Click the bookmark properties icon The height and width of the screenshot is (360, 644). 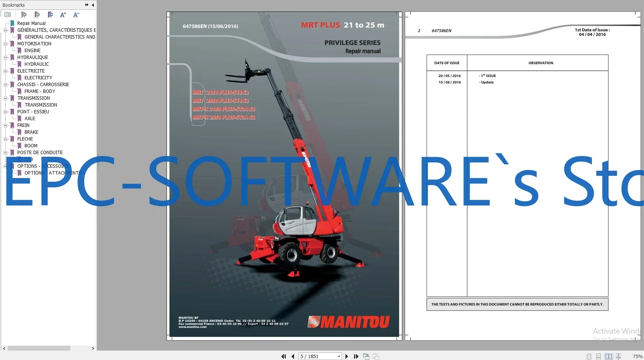[50, 15]
